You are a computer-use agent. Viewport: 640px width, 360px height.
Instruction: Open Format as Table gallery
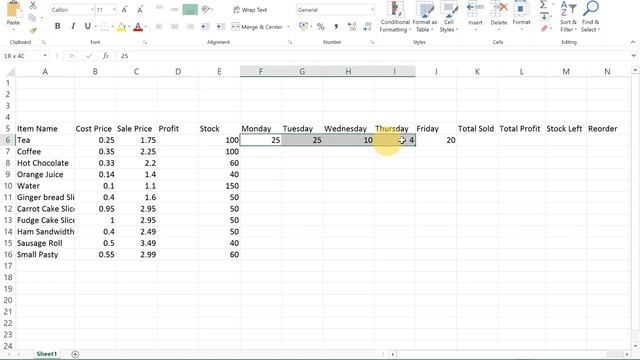click(424, 17)
